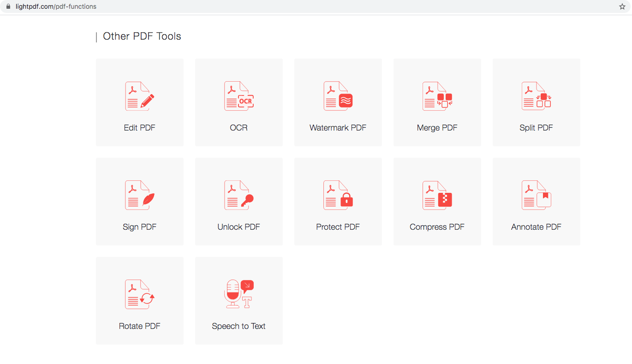Click the "OCR" label
Image resolution: width=632 pixels, height=364 pixels.
tap(239, 128)
